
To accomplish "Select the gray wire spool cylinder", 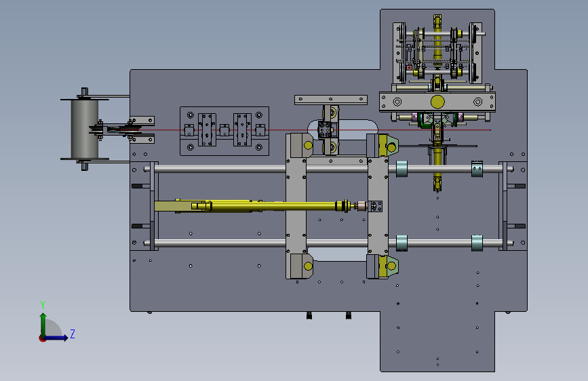I will tap(85, 129).
